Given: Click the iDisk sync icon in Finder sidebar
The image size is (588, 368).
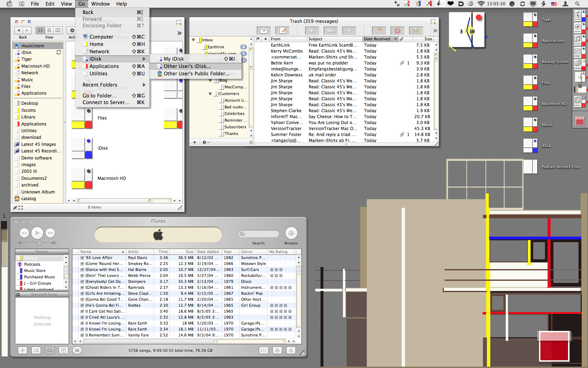Looking at the screenshot, I should tap(59, 52).
